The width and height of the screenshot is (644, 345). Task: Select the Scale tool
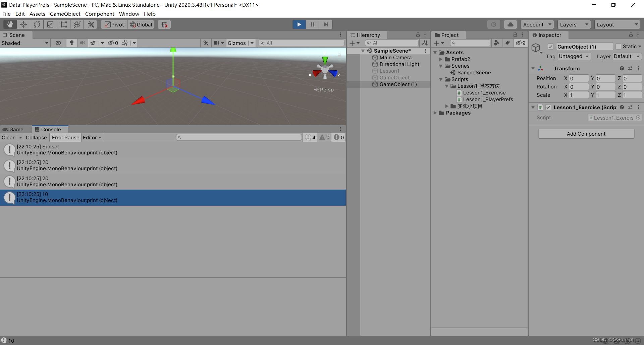(50, 24)
